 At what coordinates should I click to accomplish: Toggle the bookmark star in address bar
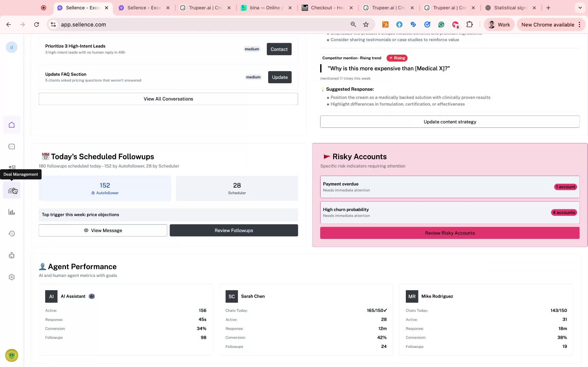click(366, 24)
